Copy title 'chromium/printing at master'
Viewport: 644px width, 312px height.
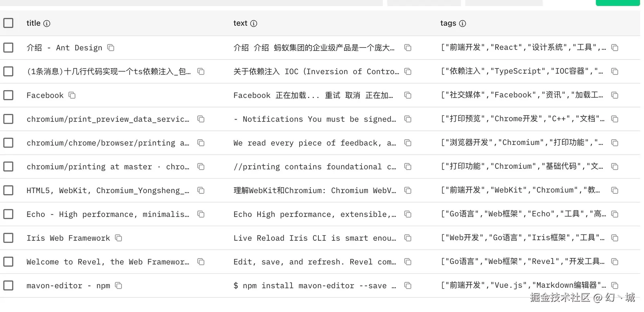click(201, 167)
